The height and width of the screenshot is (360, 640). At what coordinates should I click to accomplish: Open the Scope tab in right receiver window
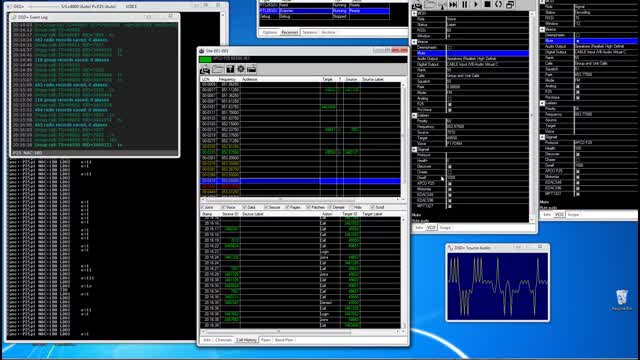pyautogui.click(x=573, y=215)
